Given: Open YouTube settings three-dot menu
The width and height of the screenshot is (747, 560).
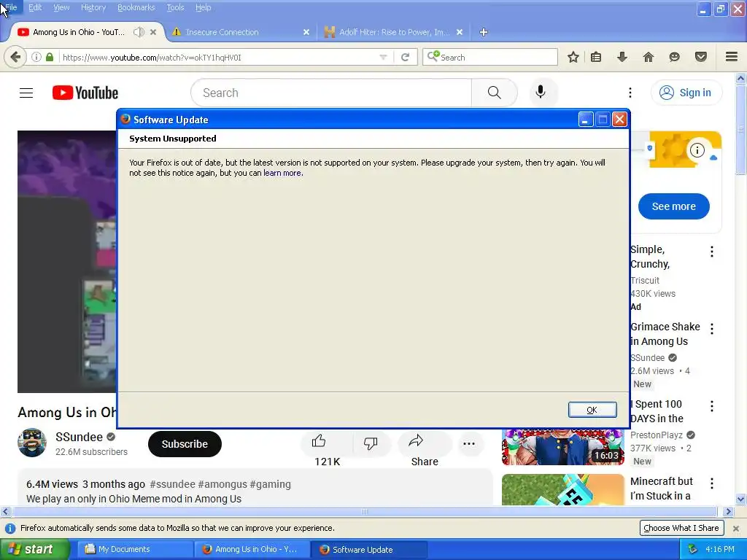Looking at the screenshot, I should coord(630,93).
